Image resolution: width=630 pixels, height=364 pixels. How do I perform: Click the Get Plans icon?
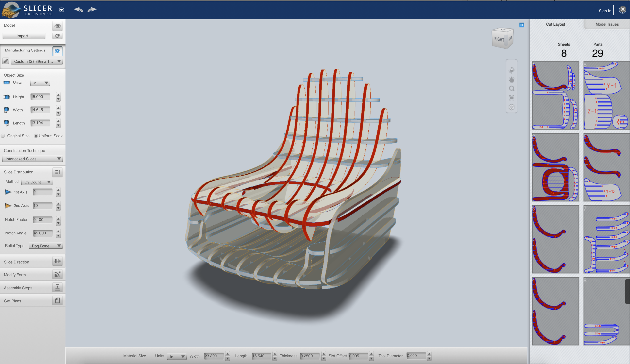[57, 300]
